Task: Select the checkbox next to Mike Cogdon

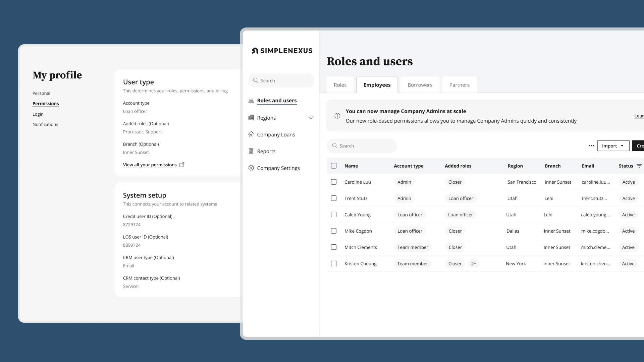Action: 334,231
